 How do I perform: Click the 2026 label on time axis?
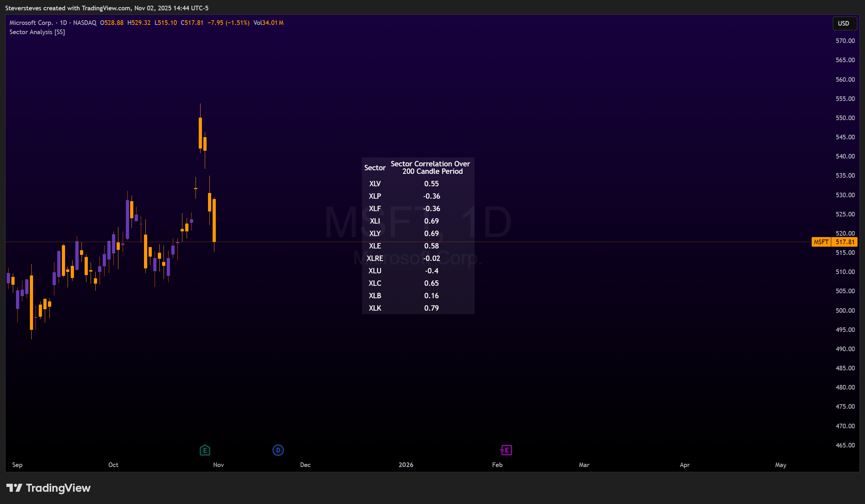406,465
